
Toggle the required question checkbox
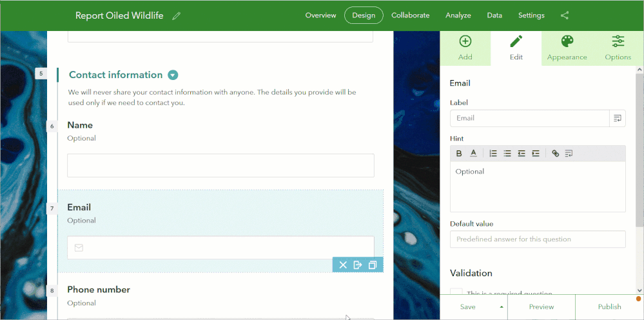point(456,292)
